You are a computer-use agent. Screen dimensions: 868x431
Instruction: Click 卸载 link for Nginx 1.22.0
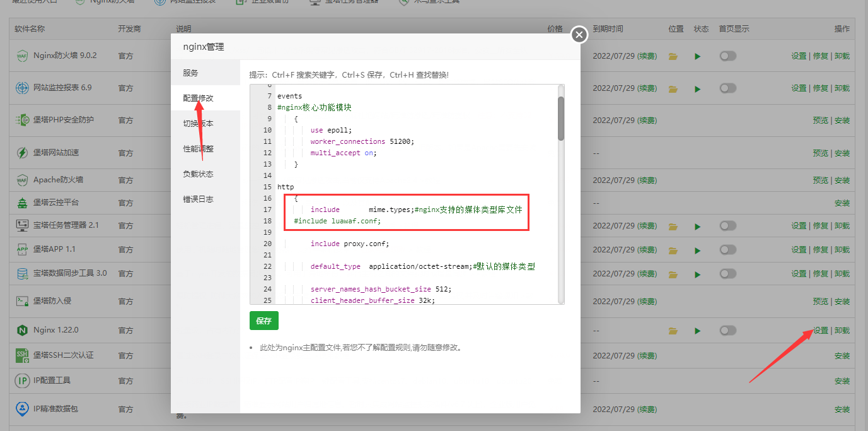(x=842, y=331)
